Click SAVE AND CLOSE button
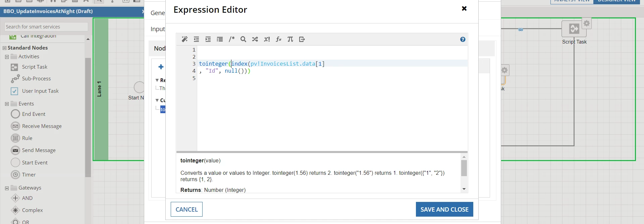The height and width of the screenshot is (224, 644). click(x=444, y=209)
